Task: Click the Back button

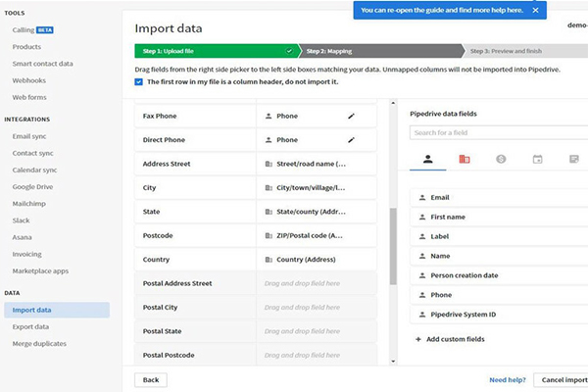Action: click(x=150, y=378)
